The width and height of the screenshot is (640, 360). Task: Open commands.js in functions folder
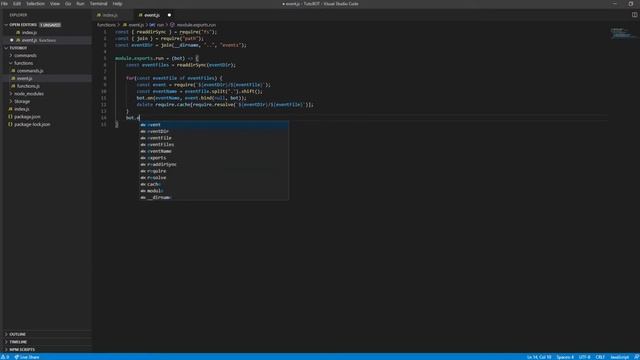coord(30,71)
